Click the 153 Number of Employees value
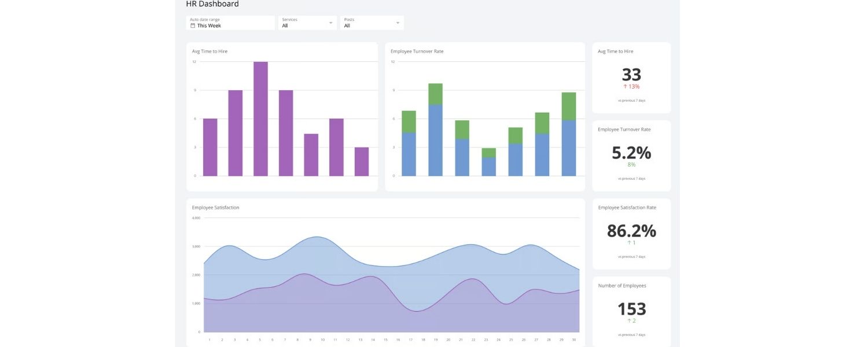 (x=632, y=309)
